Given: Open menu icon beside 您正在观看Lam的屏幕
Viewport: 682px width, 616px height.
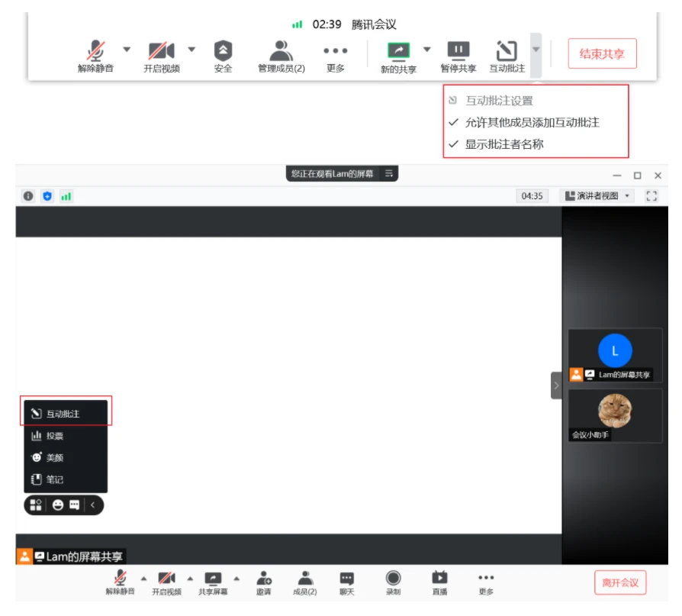Looking at the screenshot, I should [389, 173].
